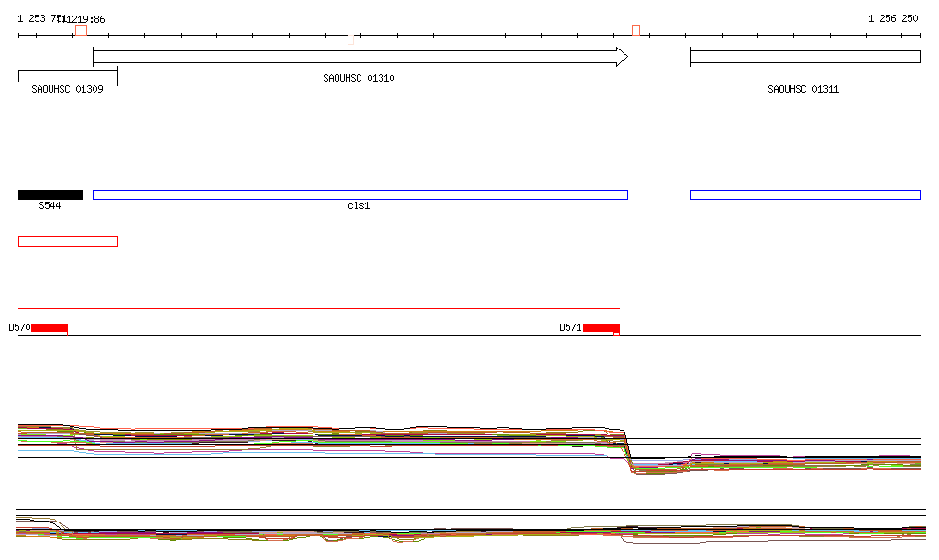This screenshot has height=560, width=939.
Task: Click the red D570 marker block
Action: click(x=50, y=327)
